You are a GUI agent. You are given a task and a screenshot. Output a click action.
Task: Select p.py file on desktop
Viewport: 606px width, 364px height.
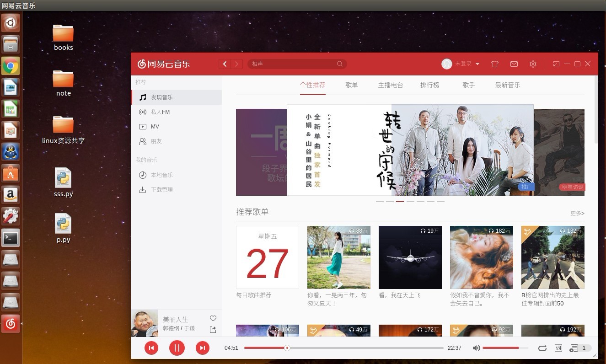point(63,228)
